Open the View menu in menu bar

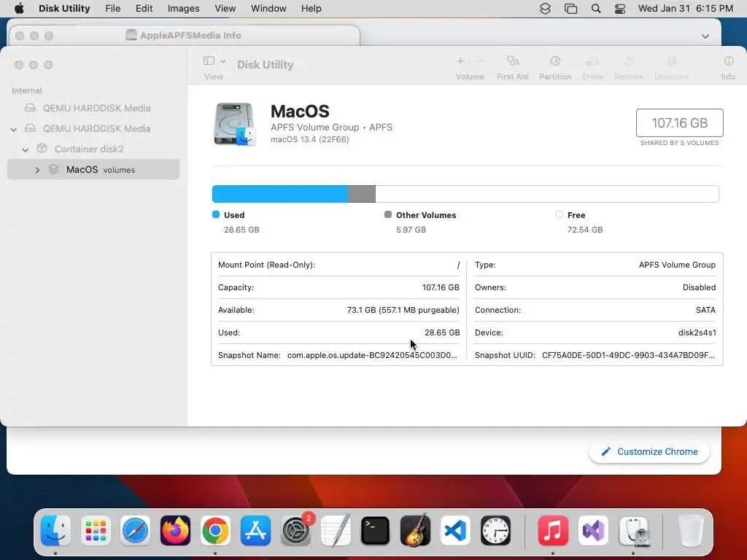pos(225,9)
